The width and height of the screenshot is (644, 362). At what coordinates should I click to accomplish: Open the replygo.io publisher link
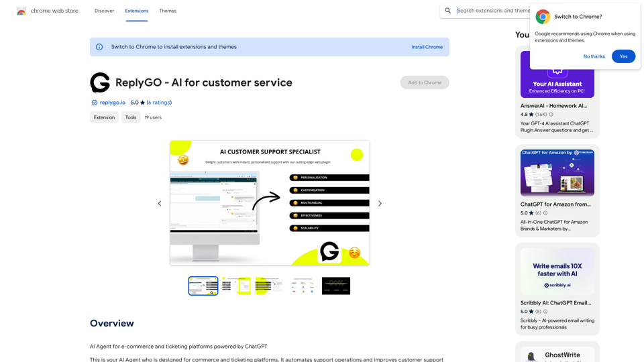tap(112, 103)
